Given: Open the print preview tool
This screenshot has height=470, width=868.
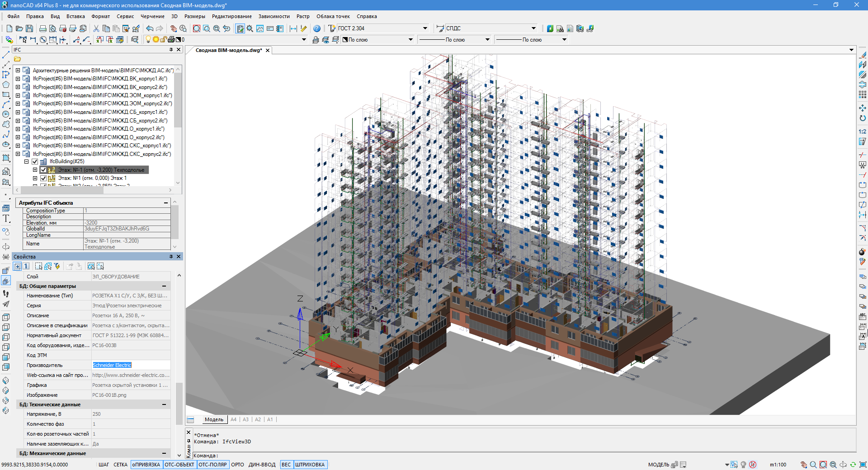Looking at the screenshot, I should coord(53,28).
